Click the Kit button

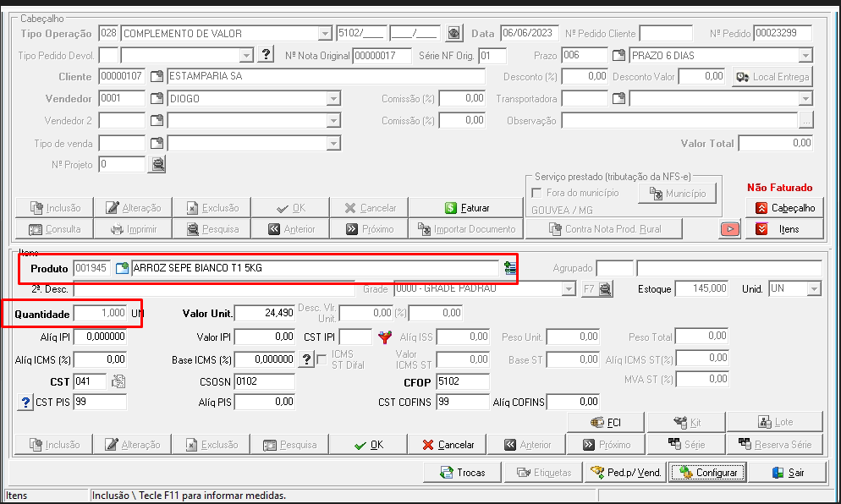(686, 423)
